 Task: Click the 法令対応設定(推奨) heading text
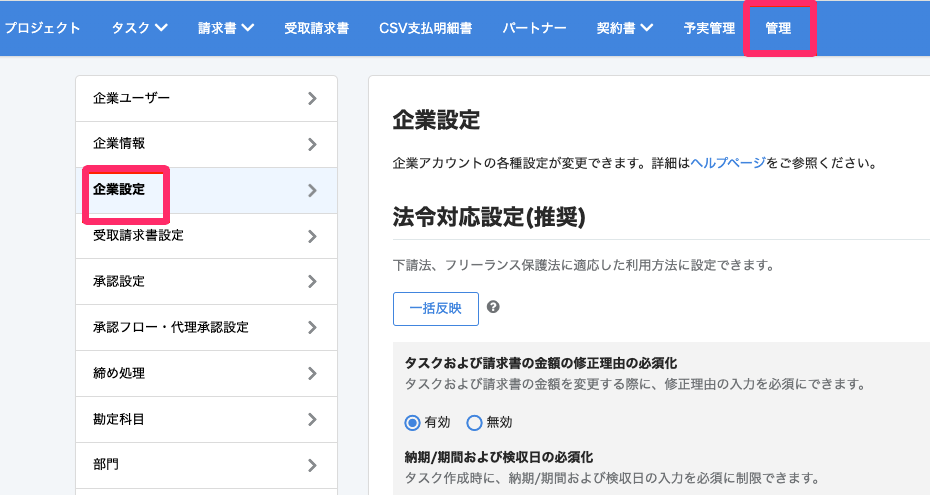click(x=489, y=217)
